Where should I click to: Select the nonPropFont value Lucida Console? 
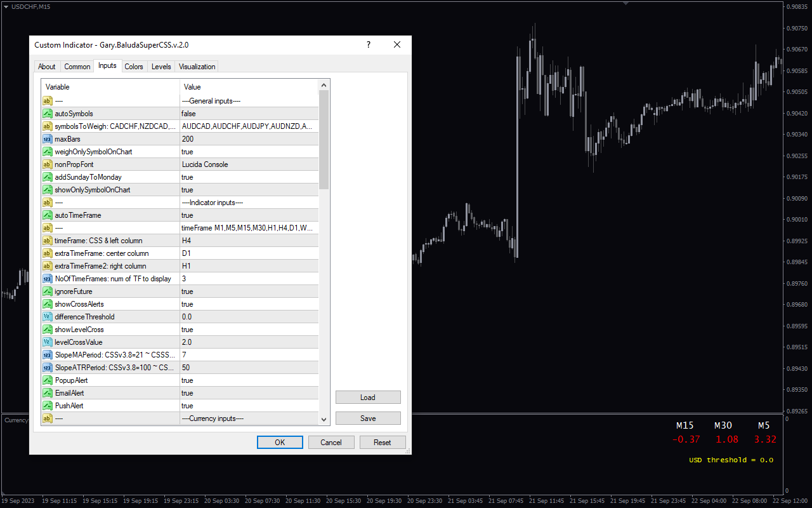tap(249, 164)
